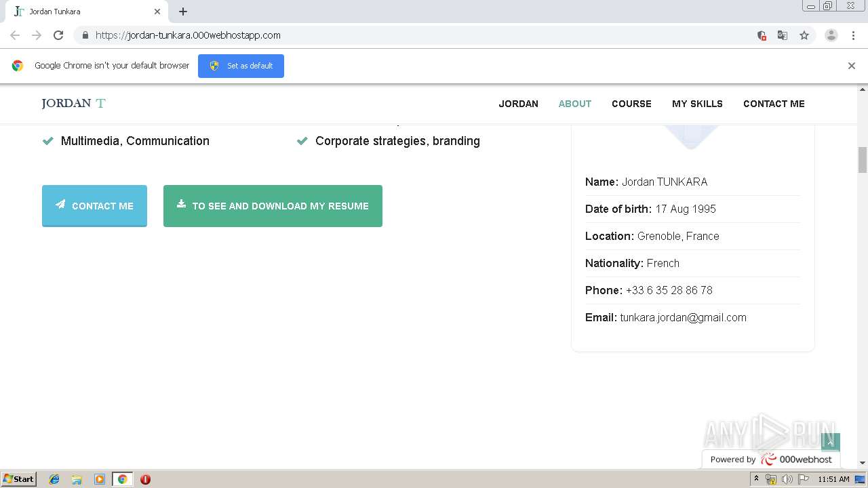Screen dimensions: 868x488
Task: Open the JORDAN nav menu item
Action: pos(518,104)
